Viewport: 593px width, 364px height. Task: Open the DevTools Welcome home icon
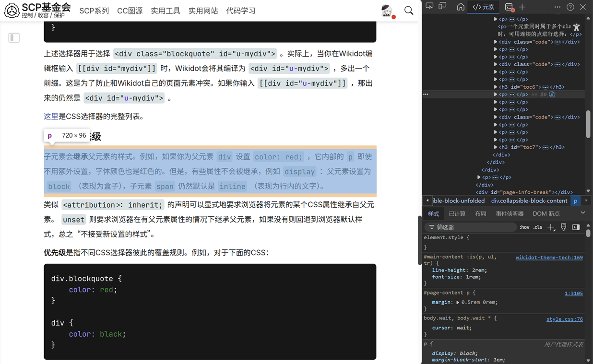(x=460, y=7)
